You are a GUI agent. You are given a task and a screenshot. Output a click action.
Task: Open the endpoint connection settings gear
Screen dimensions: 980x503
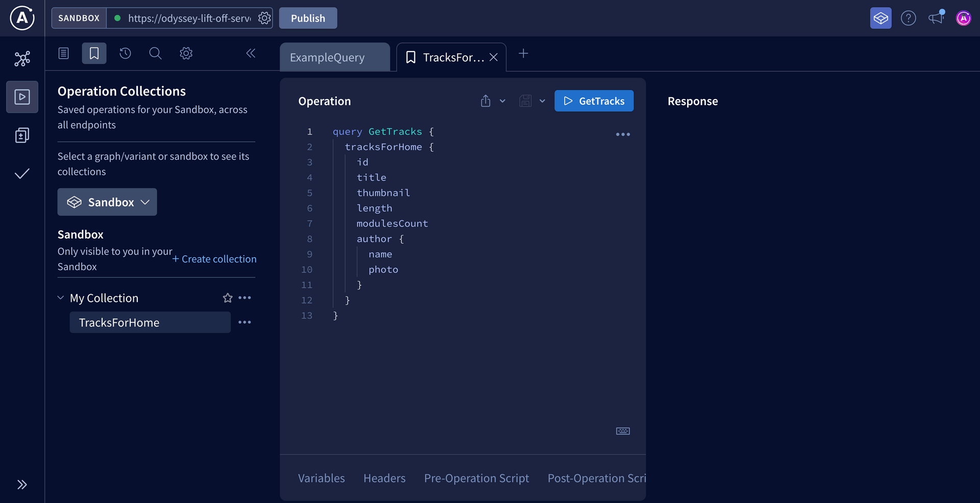pyautogui.click(x=264, y=18)
